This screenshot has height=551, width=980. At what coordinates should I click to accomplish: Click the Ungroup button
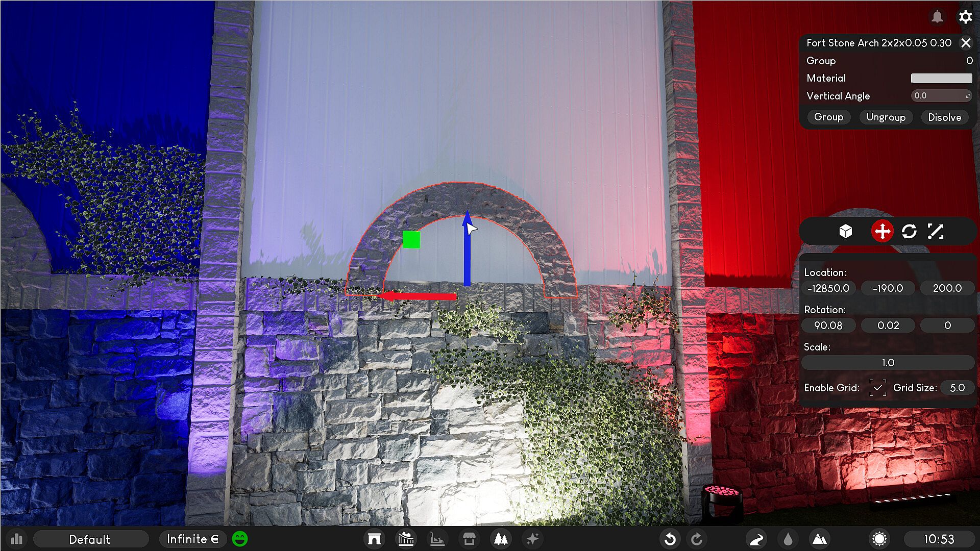(886, 117)
